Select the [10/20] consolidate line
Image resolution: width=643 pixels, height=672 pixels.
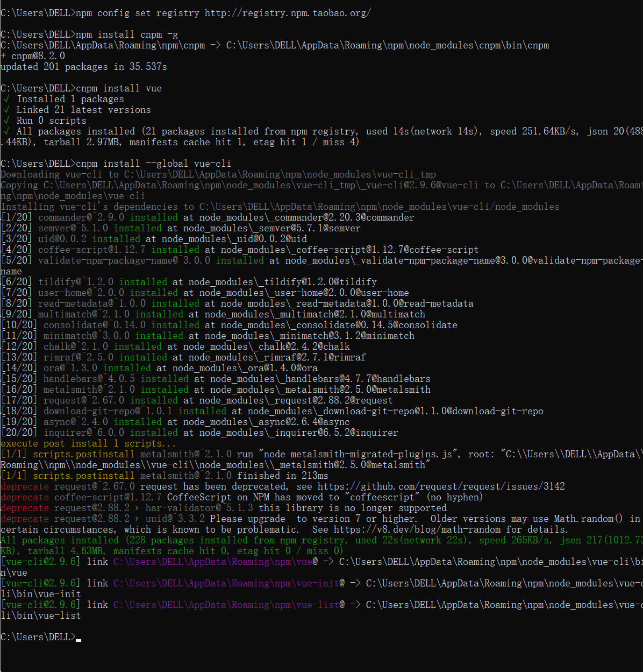click(x=229, y=325)
